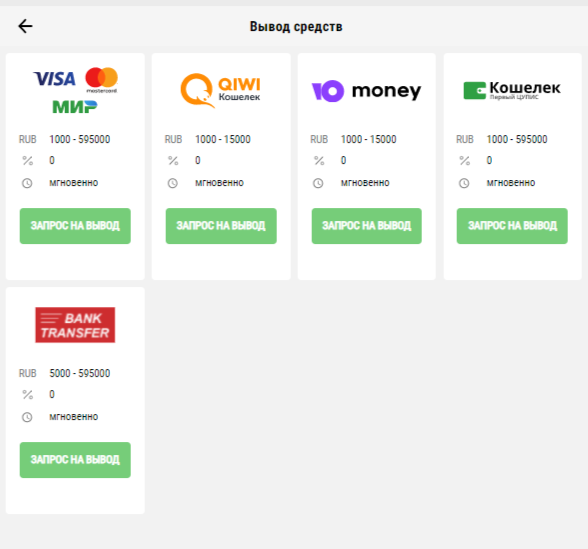
Task: Click the percent icon in Bank Transfer card
Action: (27, 395)
